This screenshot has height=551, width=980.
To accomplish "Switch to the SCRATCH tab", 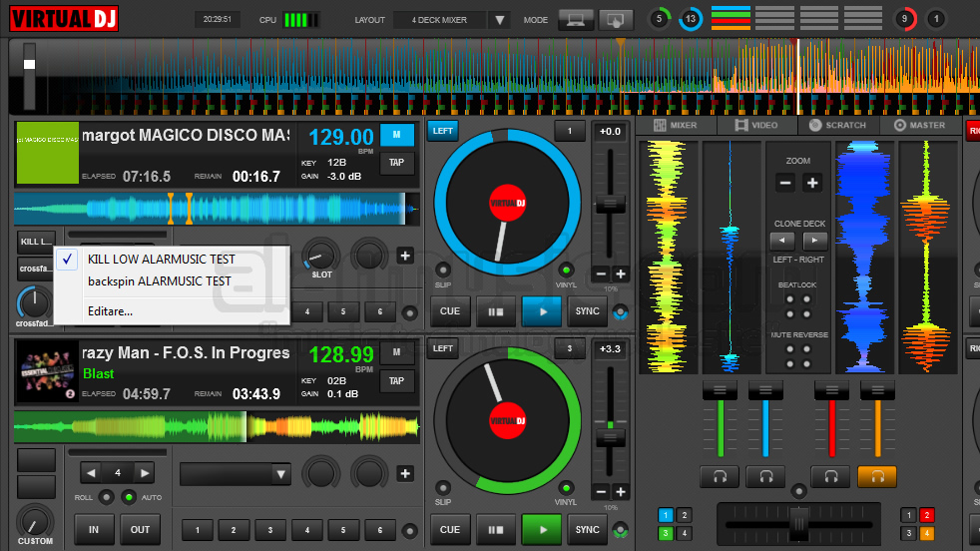I will pos(838,125).
